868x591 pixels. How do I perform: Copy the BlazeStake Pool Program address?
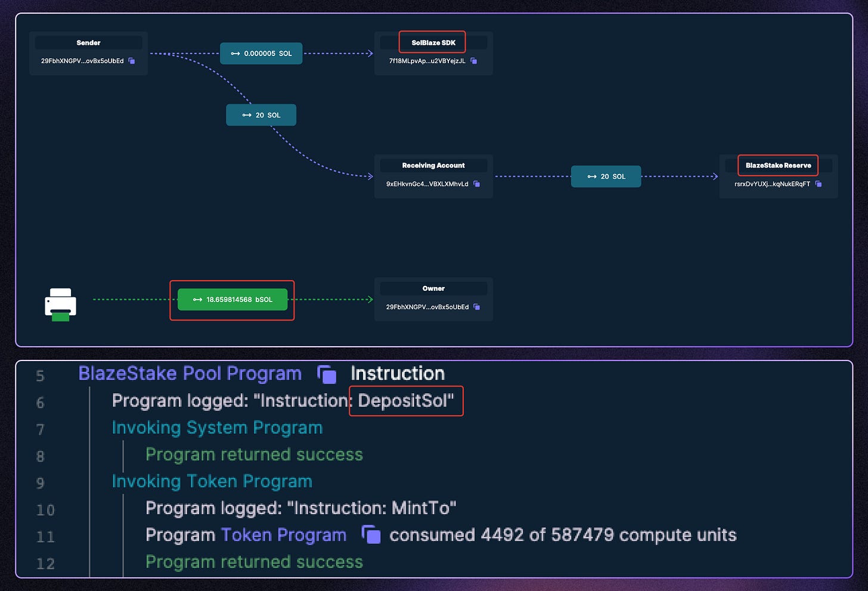coord(327,374)
